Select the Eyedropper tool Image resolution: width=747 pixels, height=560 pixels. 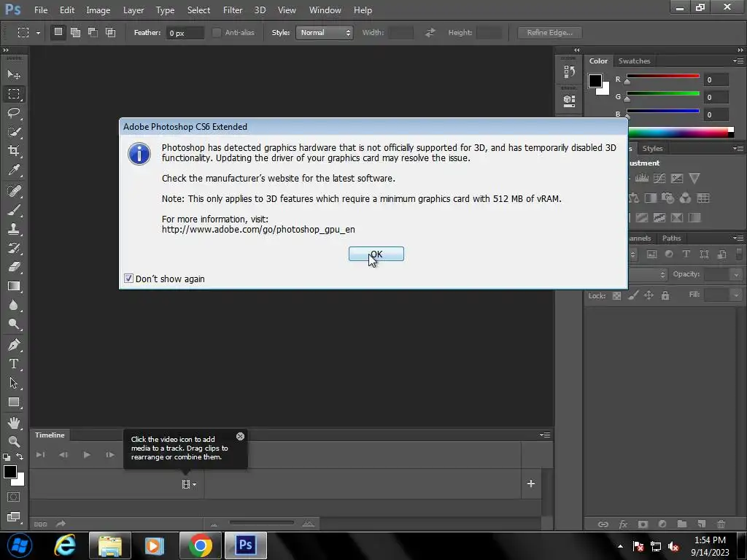click(14, 170)
